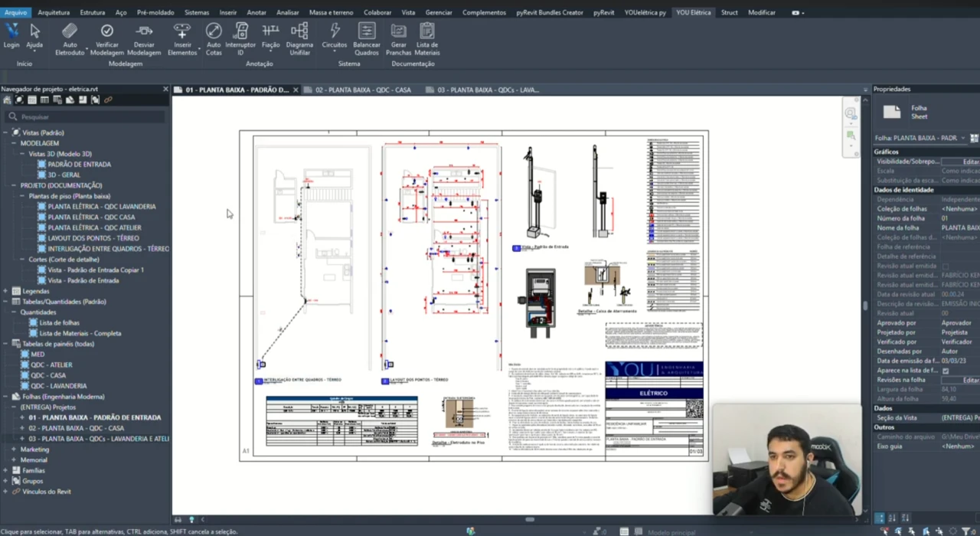Switch to the Sistemas ribbon tab
This screenshot has width=980, height=536.
(x=197, y=12)
